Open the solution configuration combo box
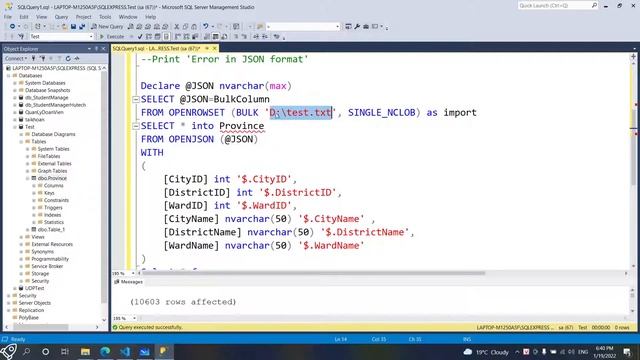Image resolution: width=640 pixels, height=360 pixels. (x=303, y=27)
